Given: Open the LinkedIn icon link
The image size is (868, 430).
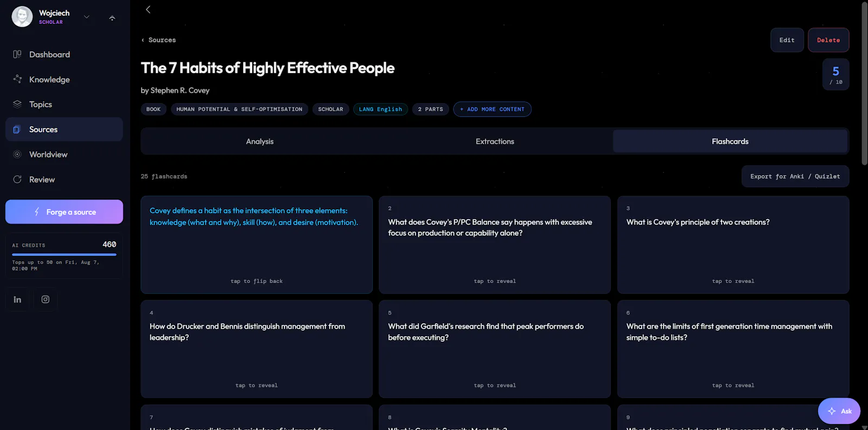Looking at the screenshot, I should point(17,299).
